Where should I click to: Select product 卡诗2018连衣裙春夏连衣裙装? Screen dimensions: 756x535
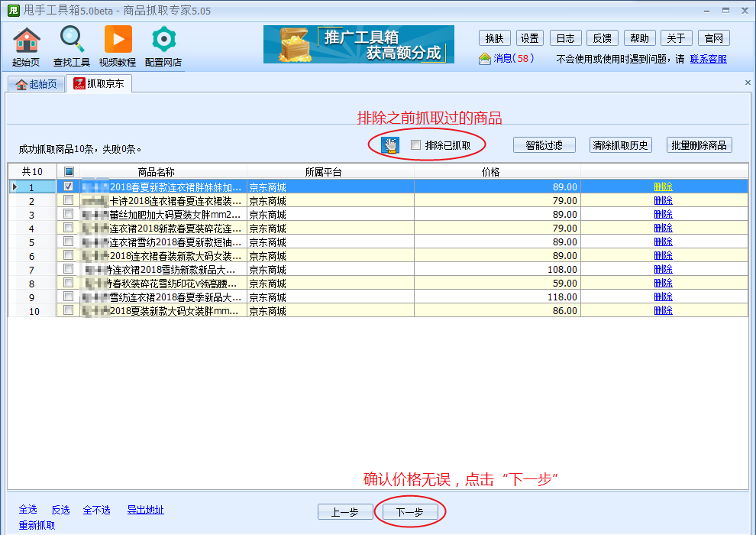[163, 201]
